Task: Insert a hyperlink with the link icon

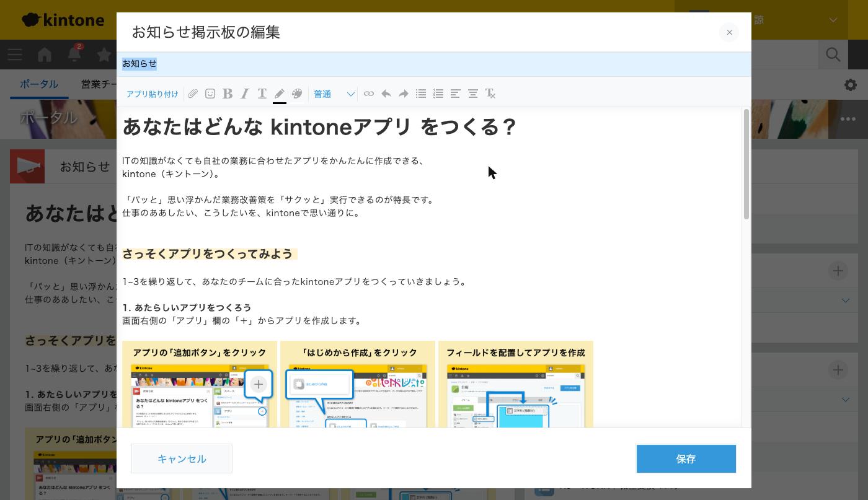Action: point(369,94)
